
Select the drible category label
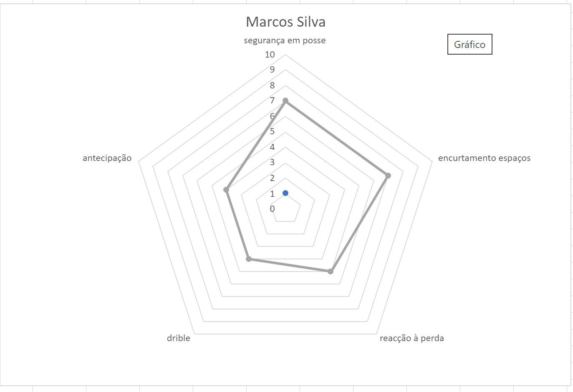point(179,338)
